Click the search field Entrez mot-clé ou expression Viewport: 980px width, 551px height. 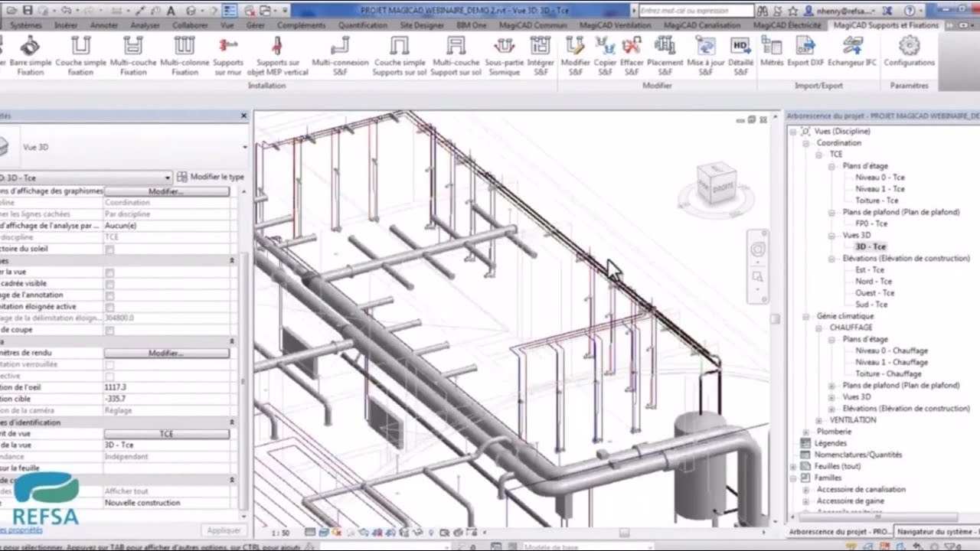[696, 11]
